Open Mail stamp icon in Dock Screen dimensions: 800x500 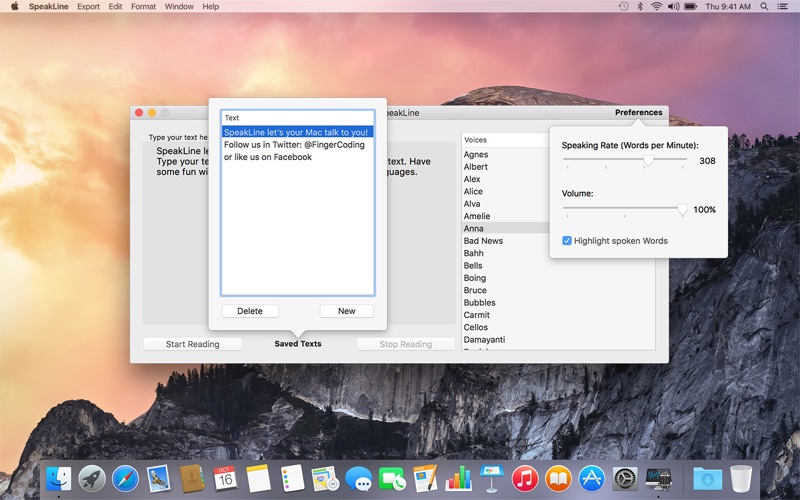coord(158,479)
